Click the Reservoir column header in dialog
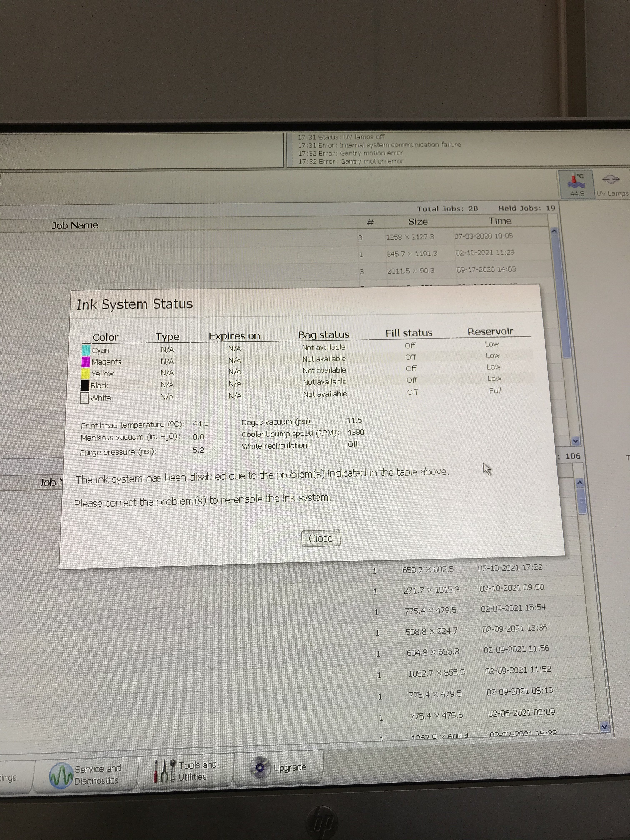630x840 pixels. [x=490, y=331]
